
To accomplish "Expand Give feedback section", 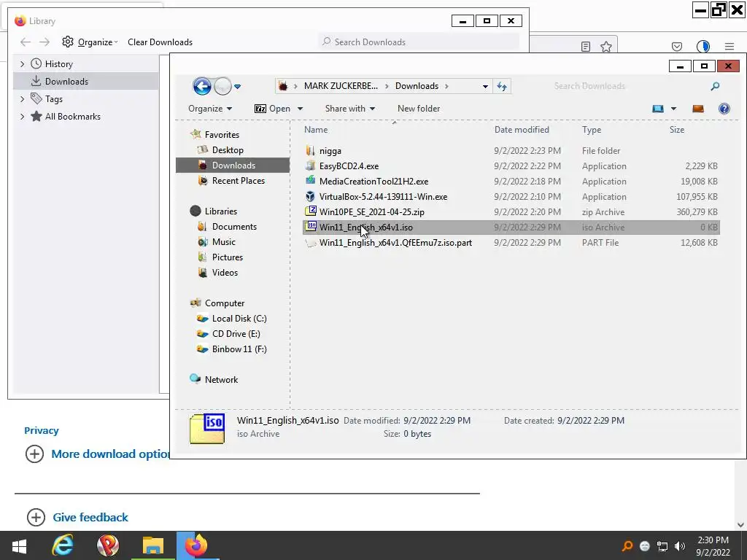I will tap(36, 517).
